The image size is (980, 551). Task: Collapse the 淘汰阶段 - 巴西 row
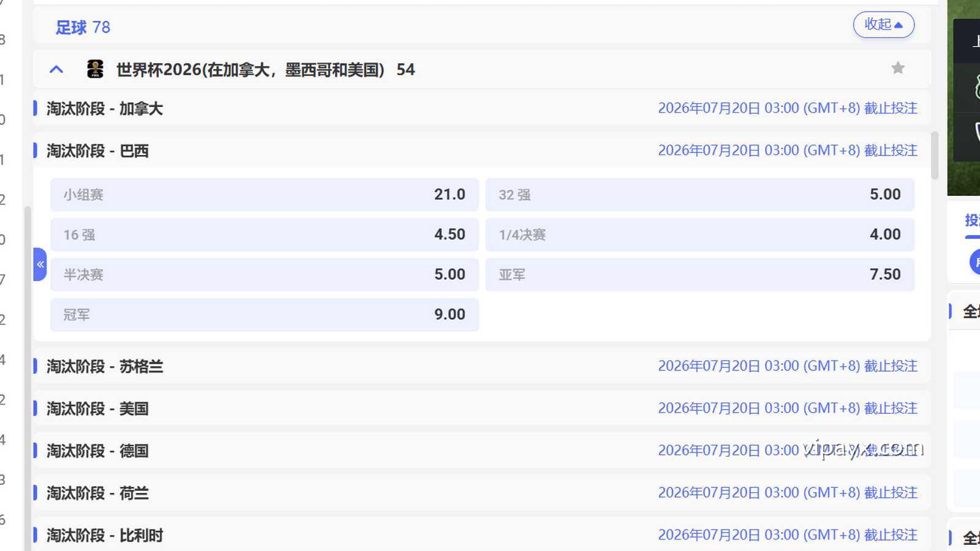[x=98, y=151]
